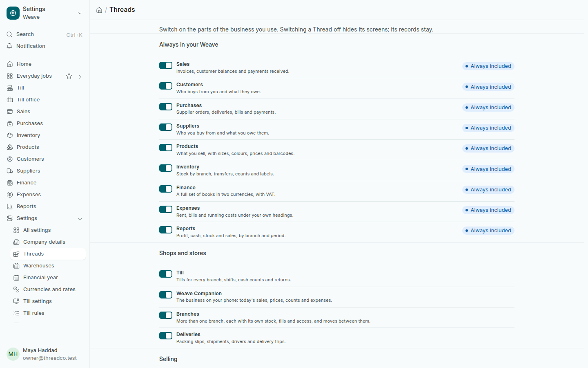Click the home breadcrumb icon
588x368 pixels.
(99, 10)
